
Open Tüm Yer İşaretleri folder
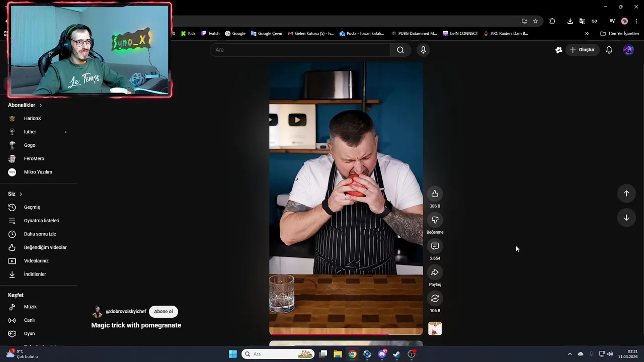click(x=620, y=34)
